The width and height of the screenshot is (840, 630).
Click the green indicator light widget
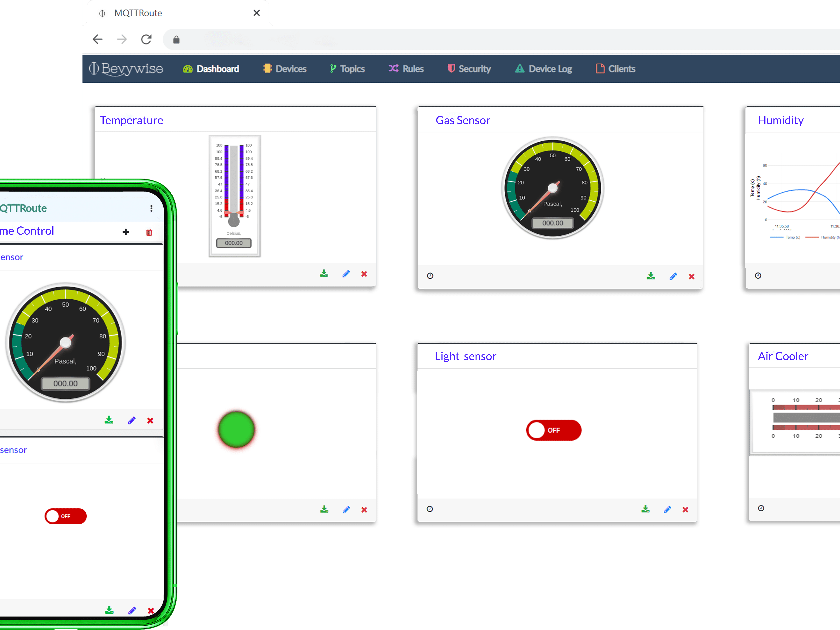pyautogui.click(x=236, y=429)
